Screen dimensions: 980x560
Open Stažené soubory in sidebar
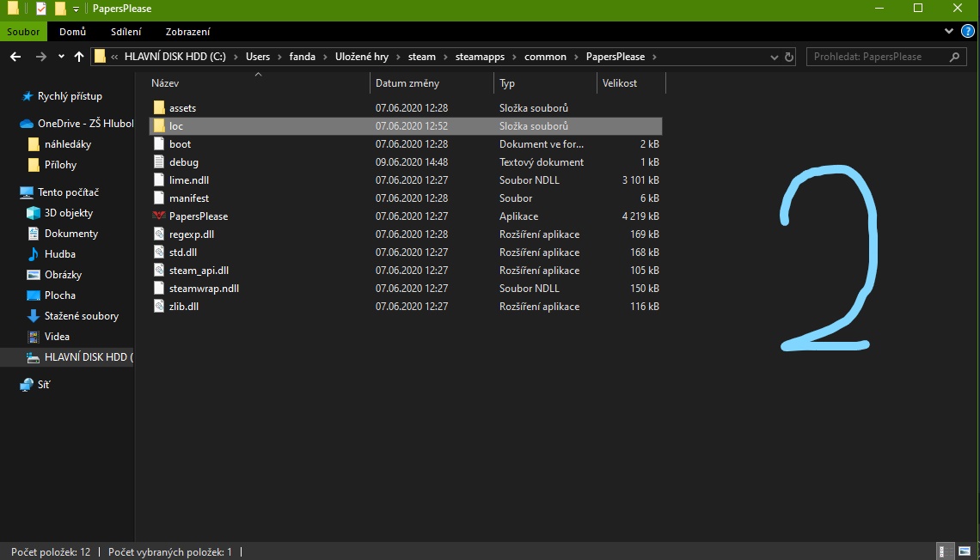point(82,316)
